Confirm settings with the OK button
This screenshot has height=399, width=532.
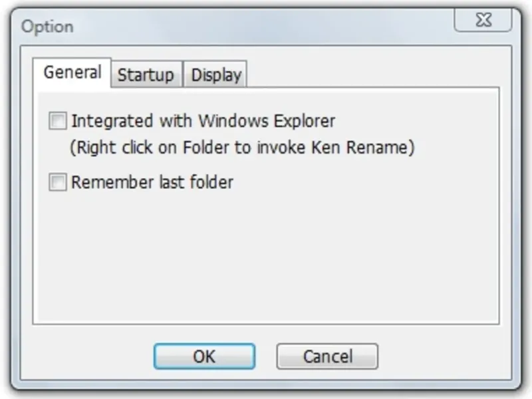[204, 356]
